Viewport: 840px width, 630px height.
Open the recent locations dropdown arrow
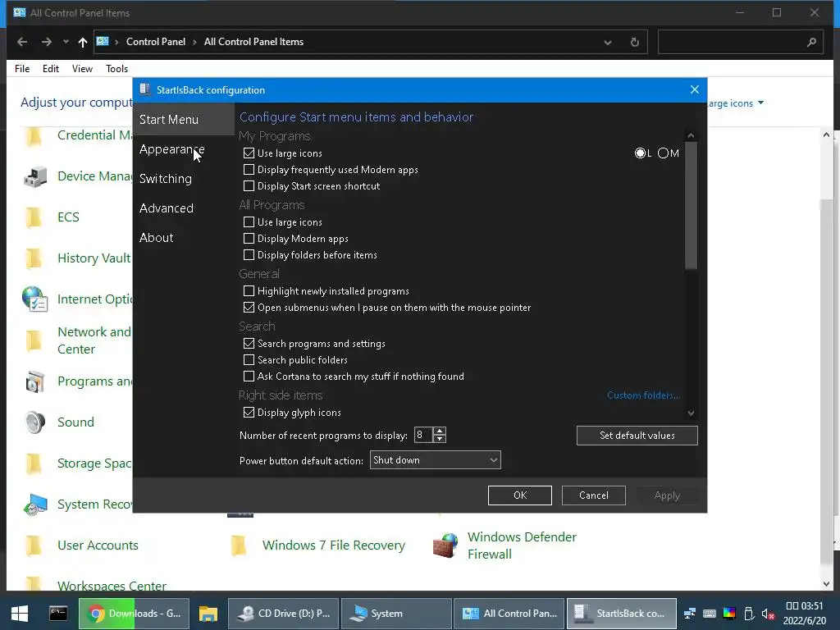tap(66, 42)
